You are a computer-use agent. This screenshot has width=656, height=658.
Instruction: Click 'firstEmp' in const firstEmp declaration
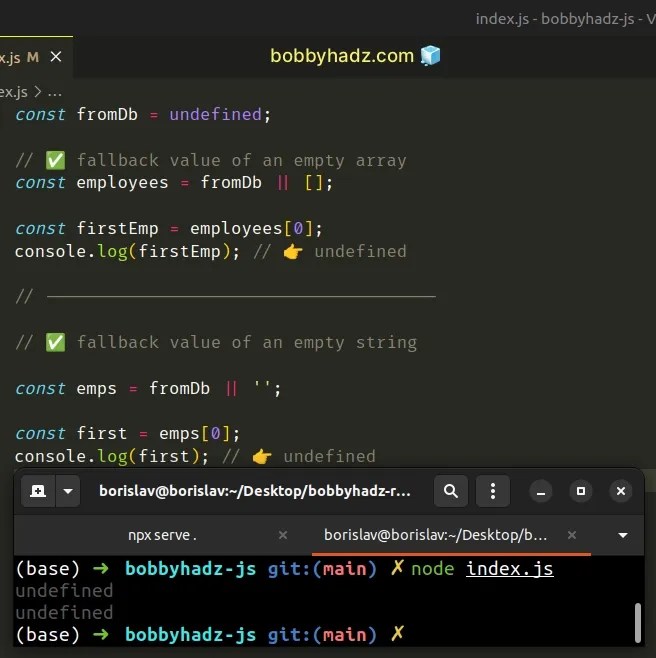(117, 229)
